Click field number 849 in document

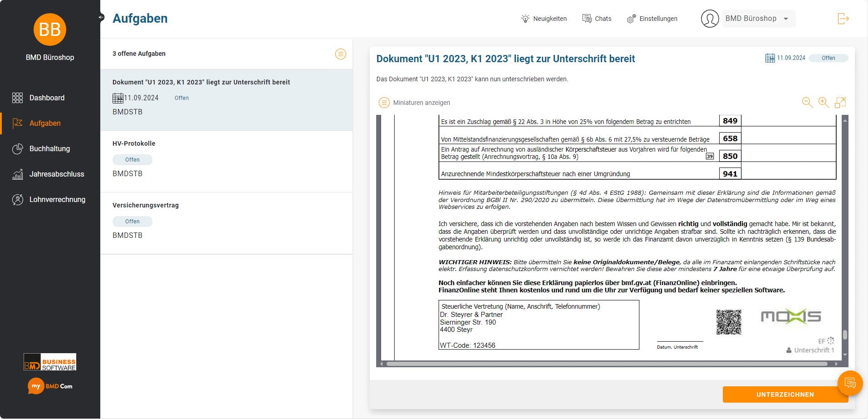730,121
